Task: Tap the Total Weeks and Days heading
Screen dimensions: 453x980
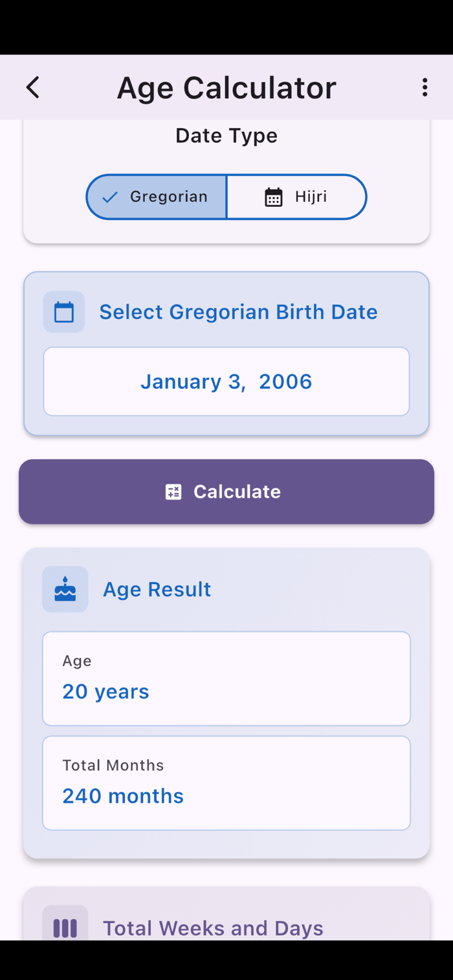Action: coord(213,928)
